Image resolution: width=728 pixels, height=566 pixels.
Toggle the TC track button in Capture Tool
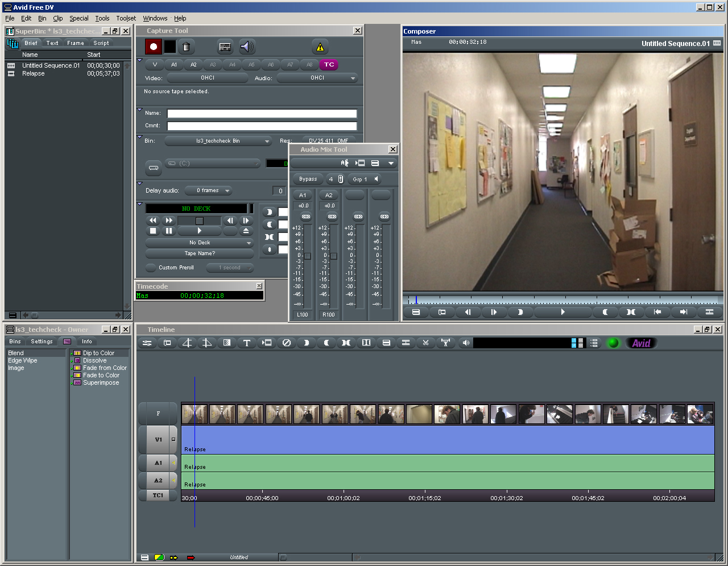click(x=329, y=65)
